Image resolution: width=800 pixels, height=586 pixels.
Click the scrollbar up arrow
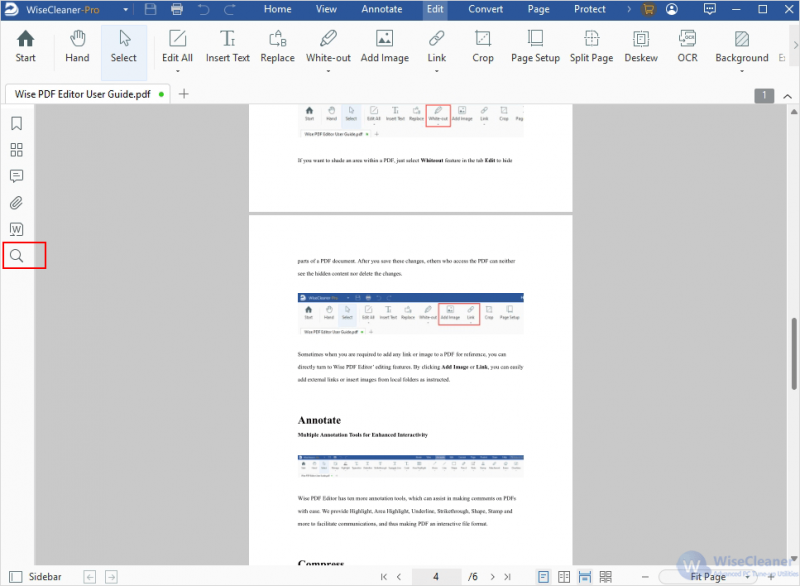[x=794, y=112]
